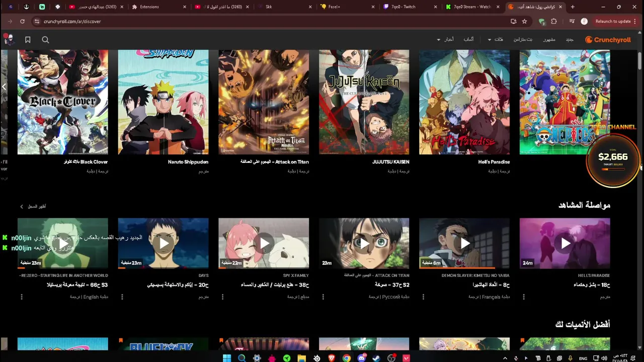Open the Hell's Paradise title link

point(494,162)
